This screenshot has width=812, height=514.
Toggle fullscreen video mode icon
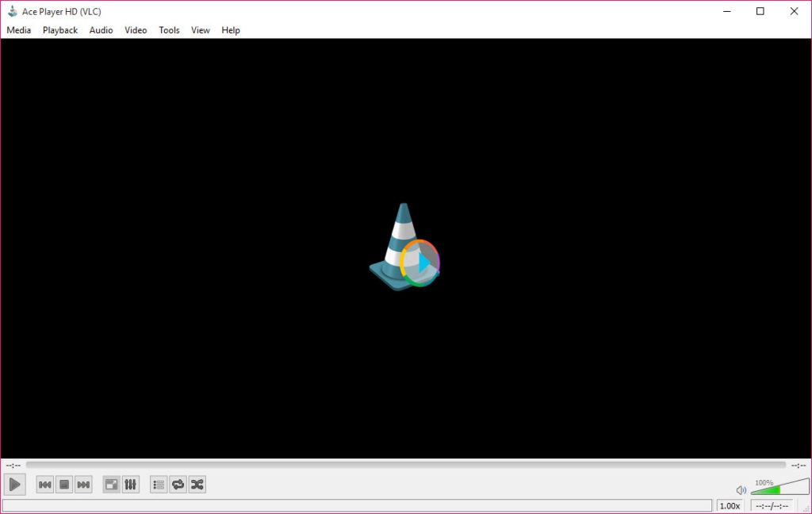(x=111, y=485)
